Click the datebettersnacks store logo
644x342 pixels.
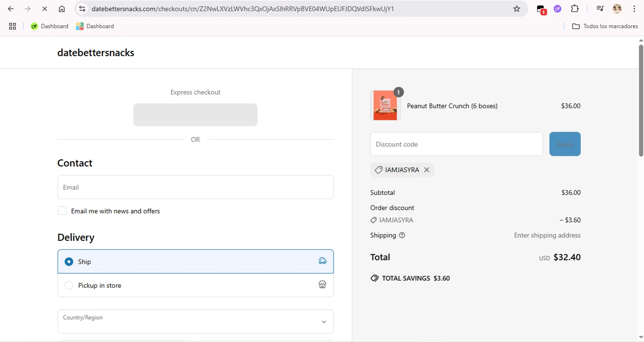click(x=96, y=53)
